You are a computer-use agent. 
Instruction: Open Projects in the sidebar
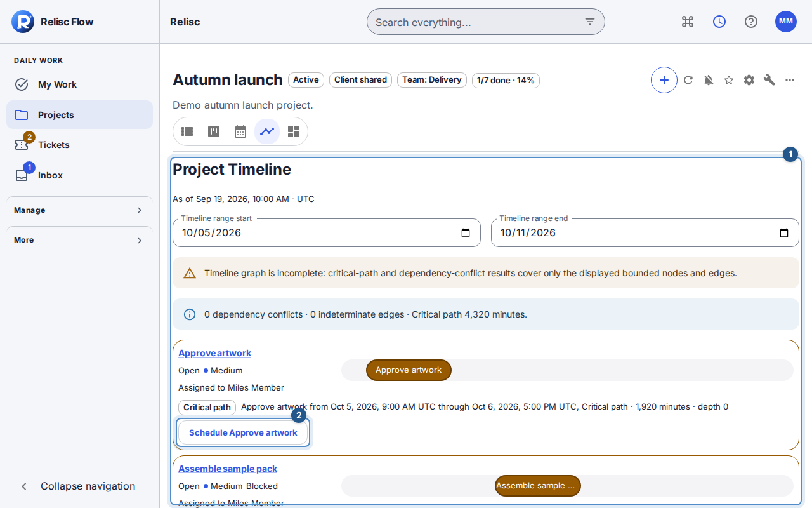[79, 115]
